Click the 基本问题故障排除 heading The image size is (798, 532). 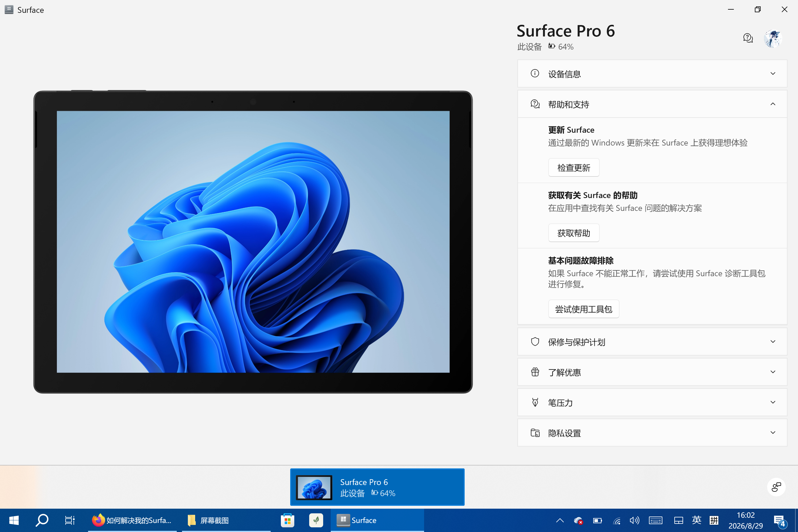point(580,260)
